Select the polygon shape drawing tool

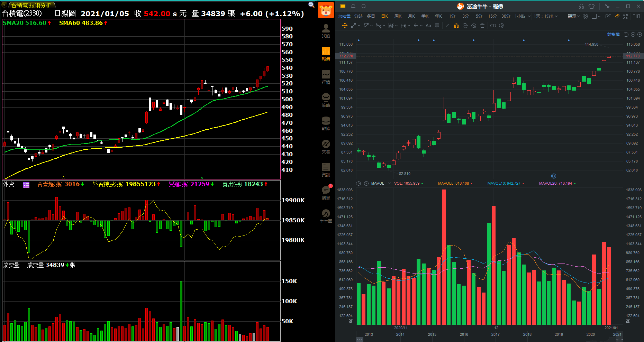(366, 26)
